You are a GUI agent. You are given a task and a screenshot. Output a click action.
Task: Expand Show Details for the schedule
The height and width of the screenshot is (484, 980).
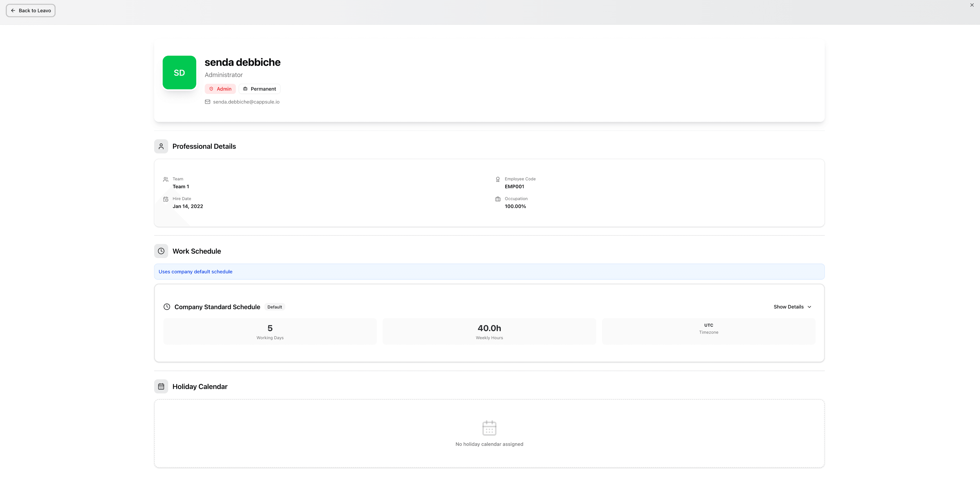[788, 307]
